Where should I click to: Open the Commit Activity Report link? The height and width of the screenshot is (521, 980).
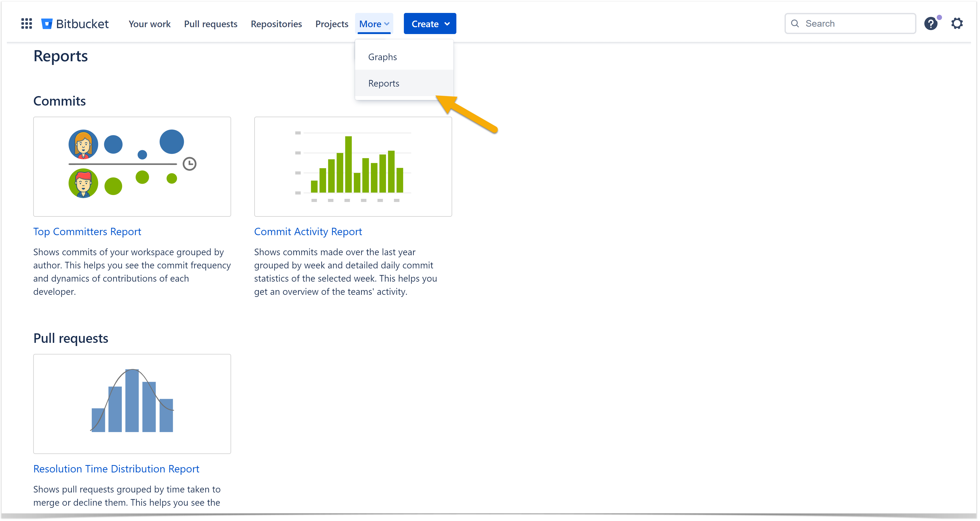point(308,232)
